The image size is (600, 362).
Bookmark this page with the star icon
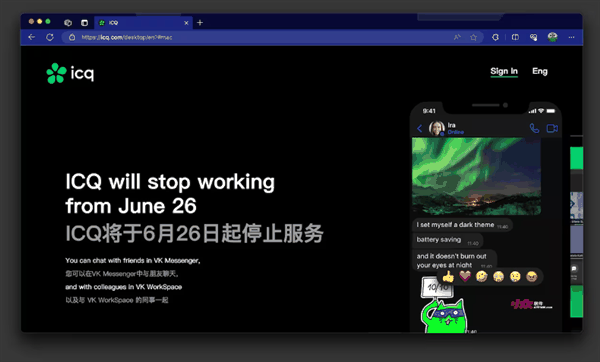coord(473,37)
